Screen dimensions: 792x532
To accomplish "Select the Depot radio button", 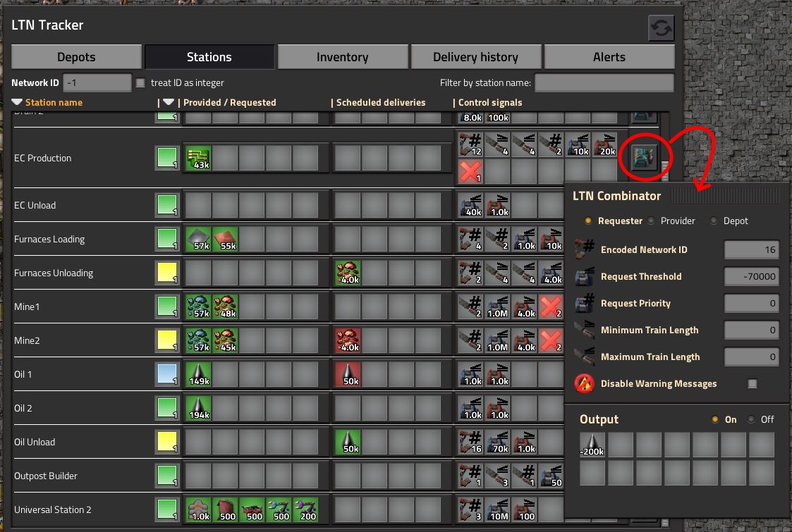I will click(714, 221).
